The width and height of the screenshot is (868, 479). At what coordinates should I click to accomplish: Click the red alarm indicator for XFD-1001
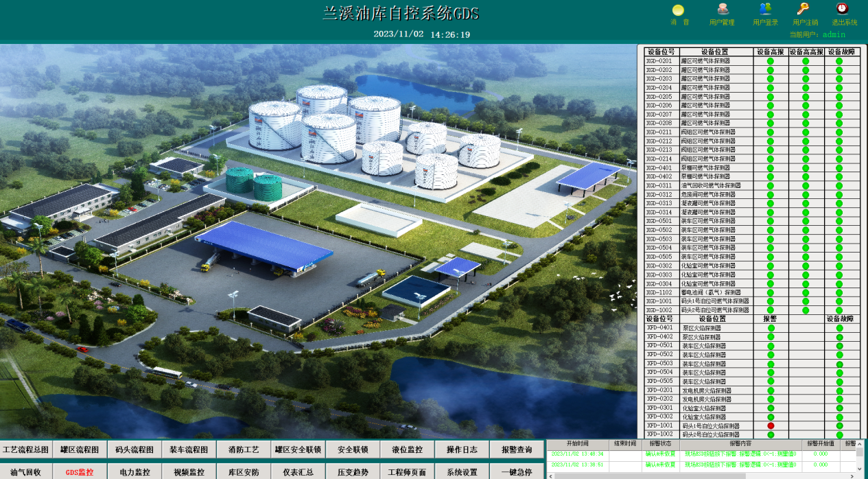coord(771,426)
